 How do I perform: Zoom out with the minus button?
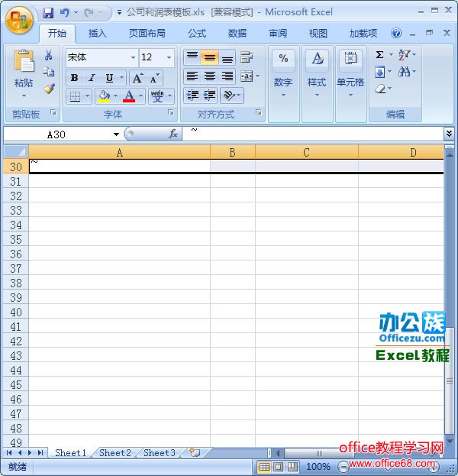(343, 467)
